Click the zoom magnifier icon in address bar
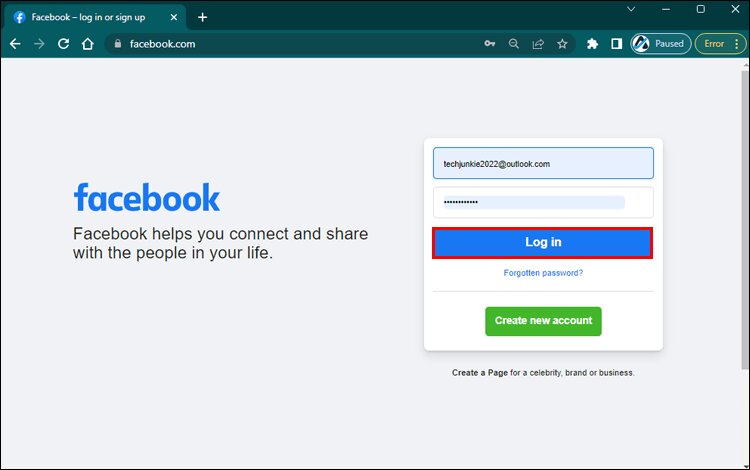Image resolution: width=750 pixels, height=470 pixels. (x=514, y=44)
